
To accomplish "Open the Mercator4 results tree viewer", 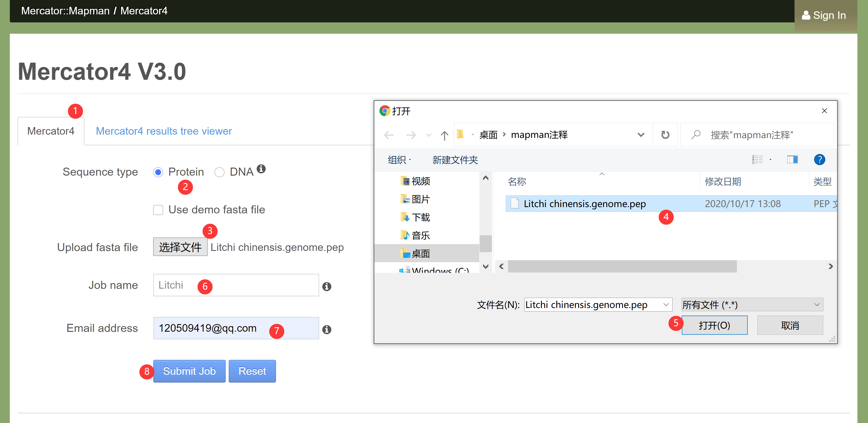I will tap(164, 131).
